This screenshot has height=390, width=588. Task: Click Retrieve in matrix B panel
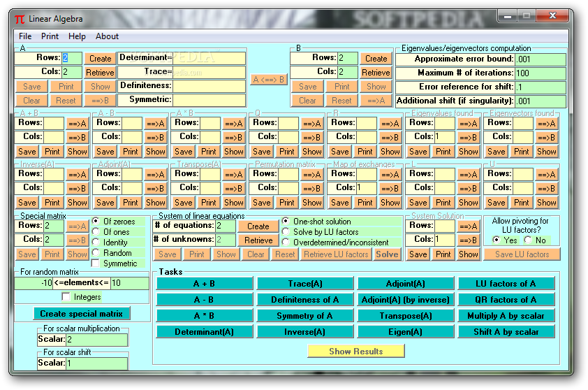(x=376, y=73)
